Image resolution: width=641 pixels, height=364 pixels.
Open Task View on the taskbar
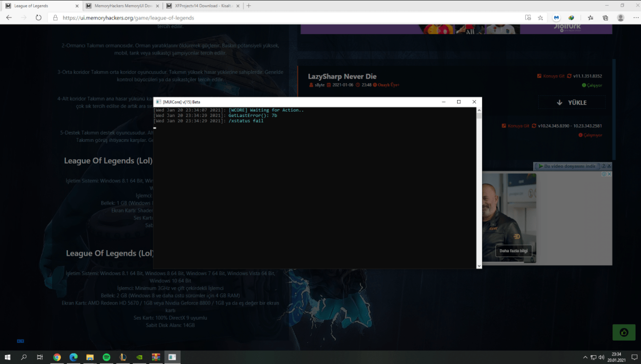click(40, 357)
